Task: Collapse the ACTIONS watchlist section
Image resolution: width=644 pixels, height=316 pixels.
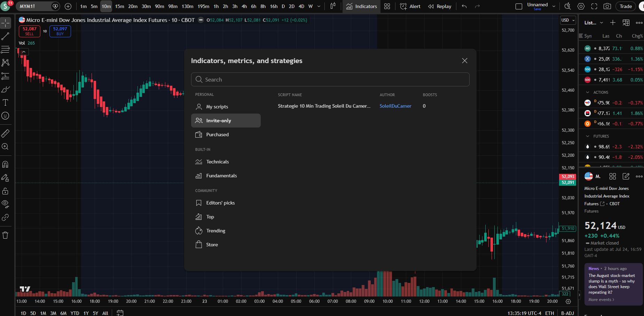Action: point(588,92)
